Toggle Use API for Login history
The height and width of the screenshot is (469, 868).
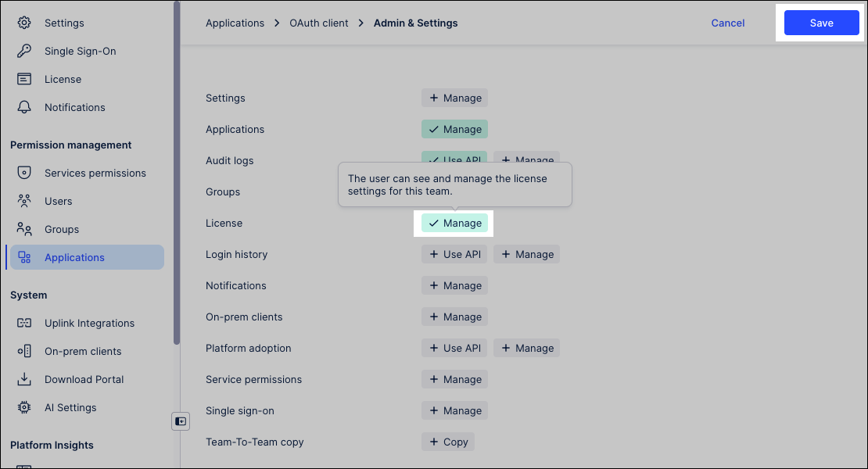[454, 254]
